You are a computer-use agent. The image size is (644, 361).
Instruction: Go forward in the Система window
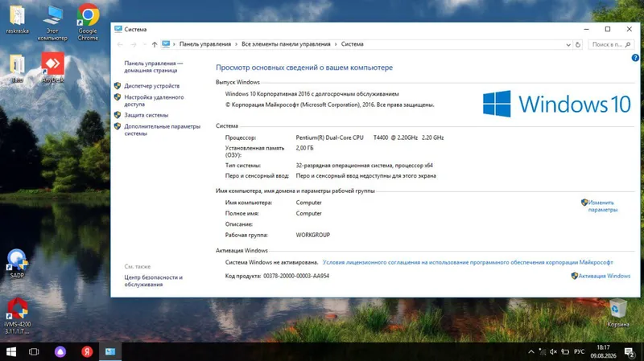coord(134,44)
